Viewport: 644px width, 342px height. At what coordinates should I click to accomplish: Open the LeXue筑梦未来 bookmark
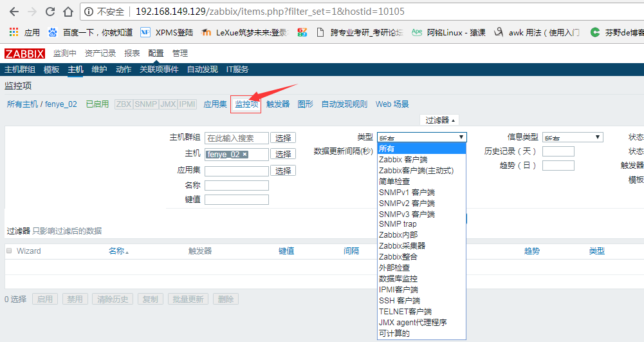244,32
